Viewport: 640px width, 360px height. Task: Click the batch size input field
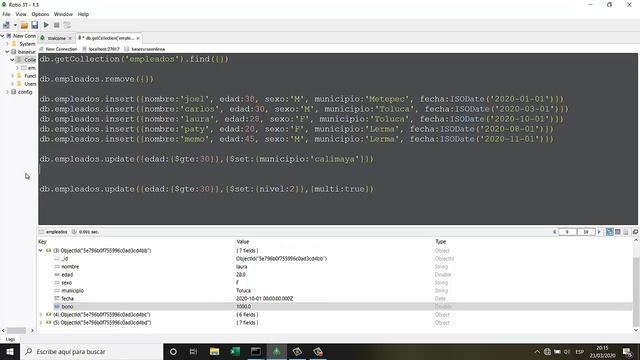pos(586,232)
